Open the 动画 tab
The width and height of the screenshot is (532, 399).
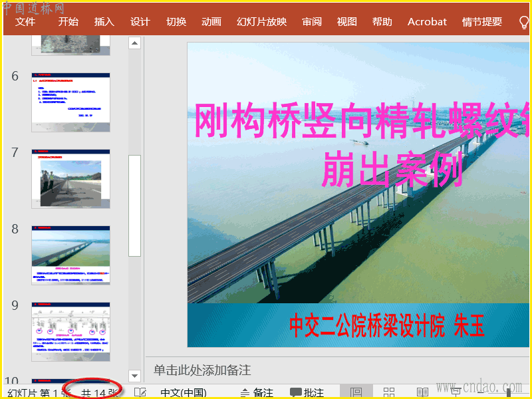pos(211,22)
